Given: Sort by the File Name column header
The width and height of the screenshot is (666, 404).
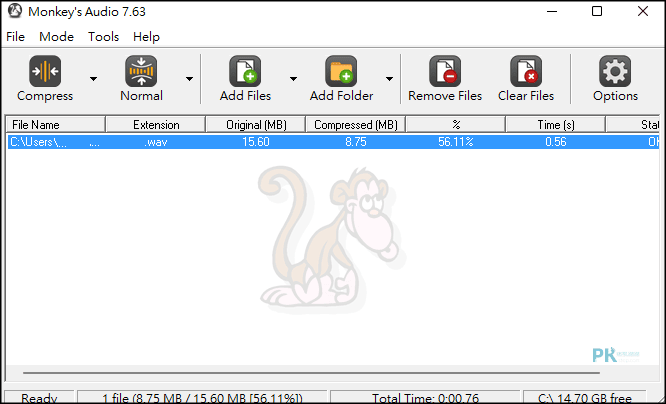Looking at the screenshot, I should pyautogui.click(x=56, y=124).
